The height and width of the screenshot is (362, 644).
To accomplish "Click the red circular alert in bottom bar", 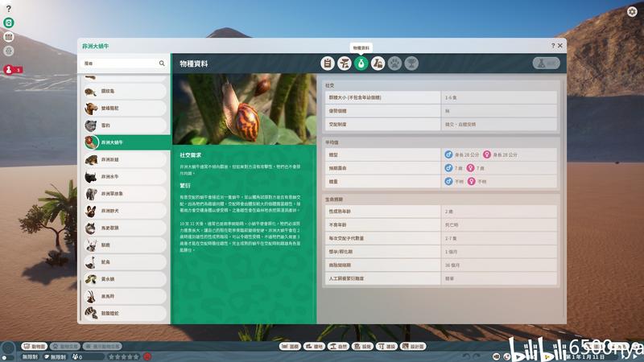I will click(x=147, y=356).
